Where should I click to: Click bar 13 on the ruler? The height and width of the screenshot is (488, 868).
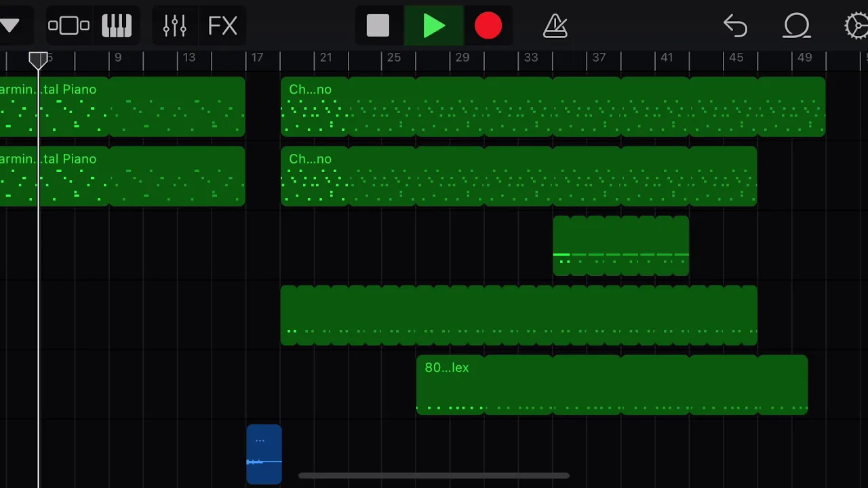click(189, 58)
